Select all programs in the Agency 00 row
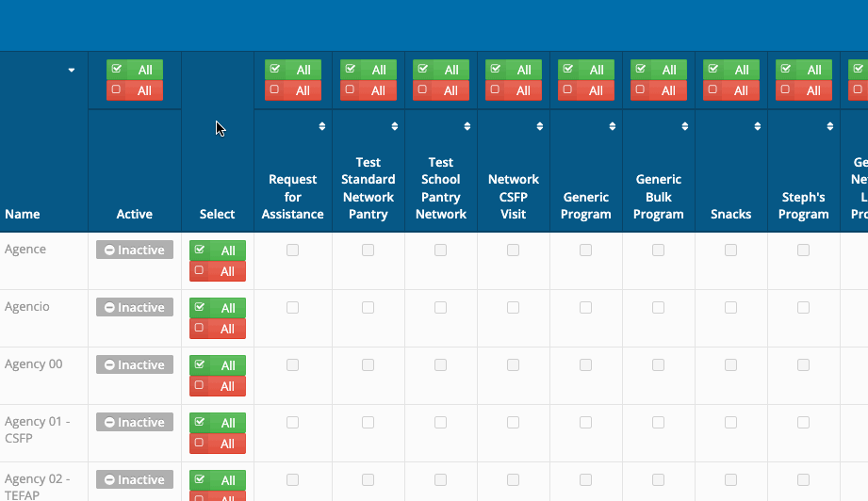 pos(218,365)
